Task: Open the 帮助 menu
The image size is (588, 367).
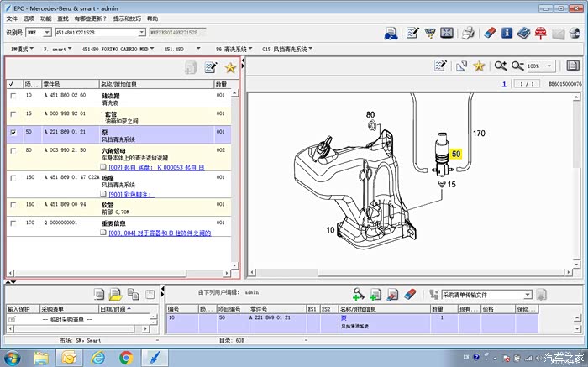Action: tap(152, 18)
